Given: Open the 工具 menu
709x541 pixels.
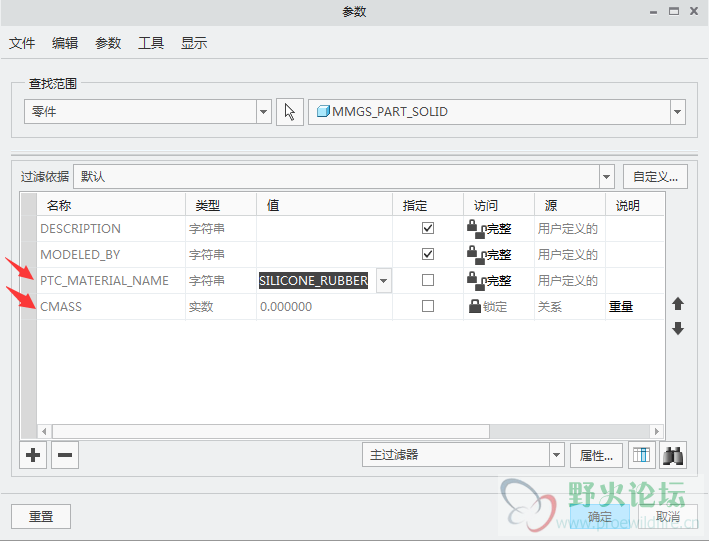Looking at the screenshot, I should [151, 43].
